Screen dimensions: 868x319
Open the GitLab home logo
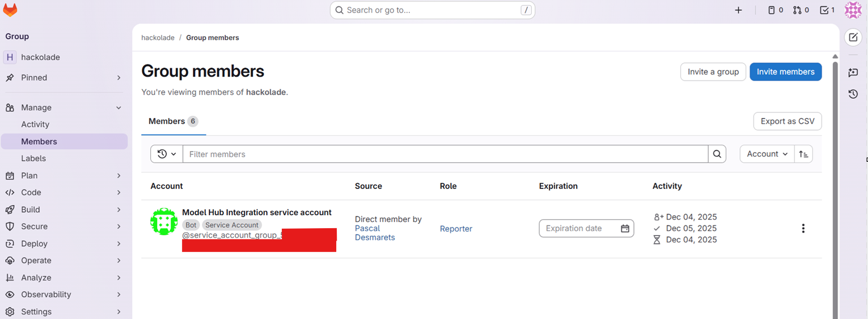10,10
